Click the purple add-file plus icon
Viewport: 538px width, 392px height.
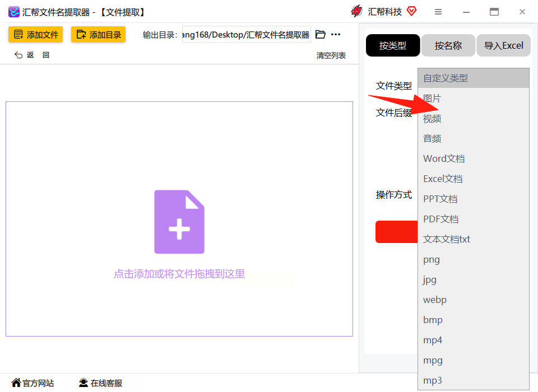tap(179, 222)
